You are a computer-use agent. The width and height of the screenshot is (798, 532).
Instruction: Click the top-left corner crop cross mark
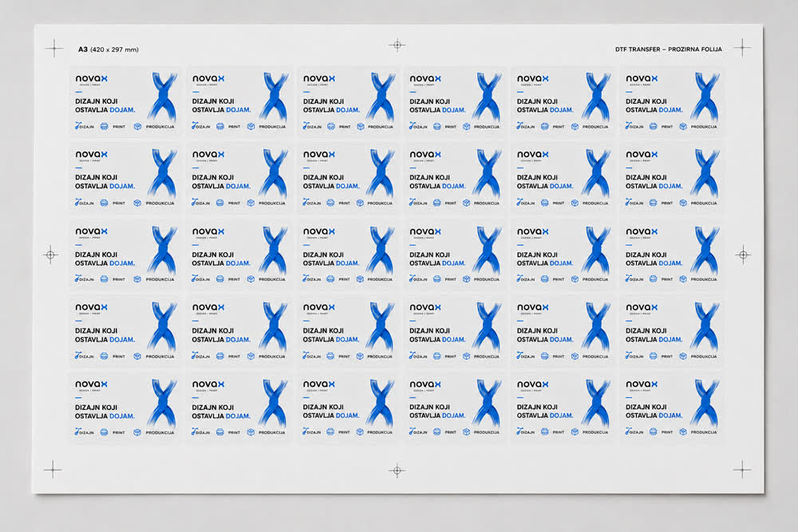point(54,49)
